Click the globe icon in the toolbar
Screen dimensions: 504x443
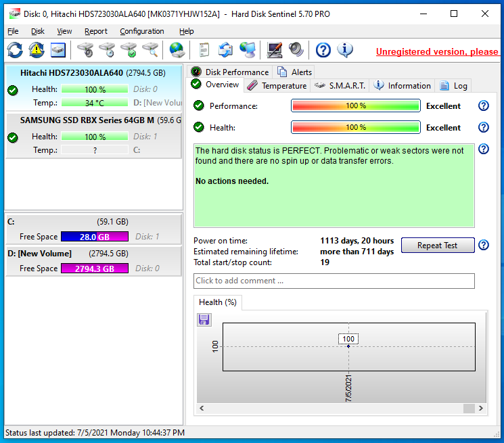pyautogui.click(x=177, y=49)
